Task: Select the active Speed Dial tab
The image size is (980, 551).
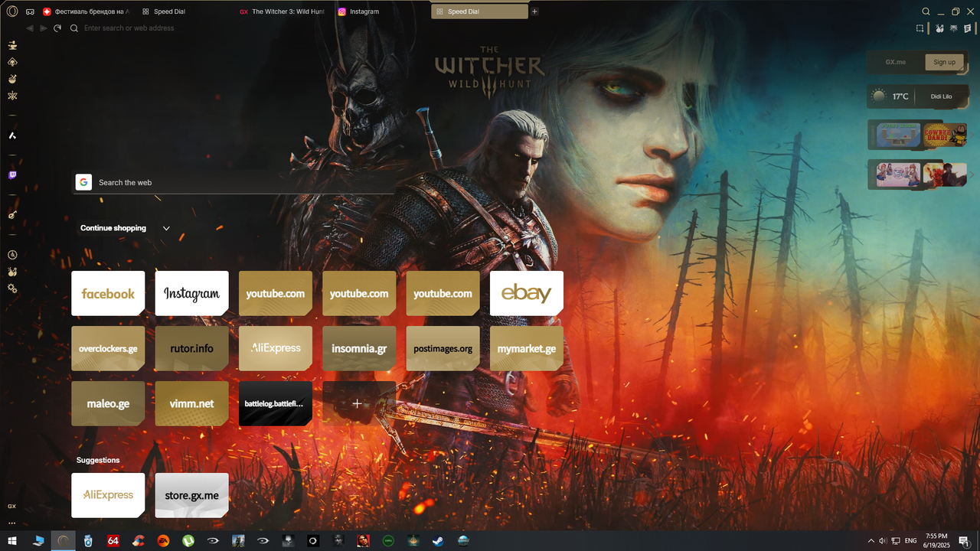Action: [x=479, y=11]
